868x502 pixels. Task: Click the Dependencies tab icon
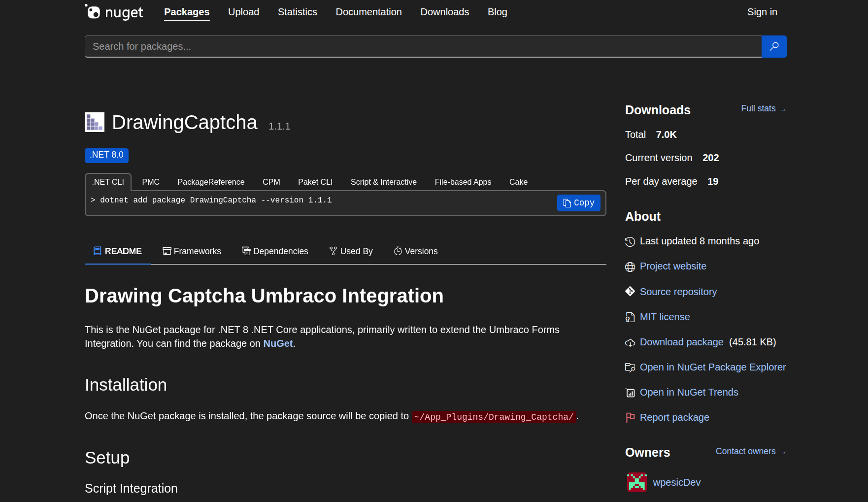246,251
